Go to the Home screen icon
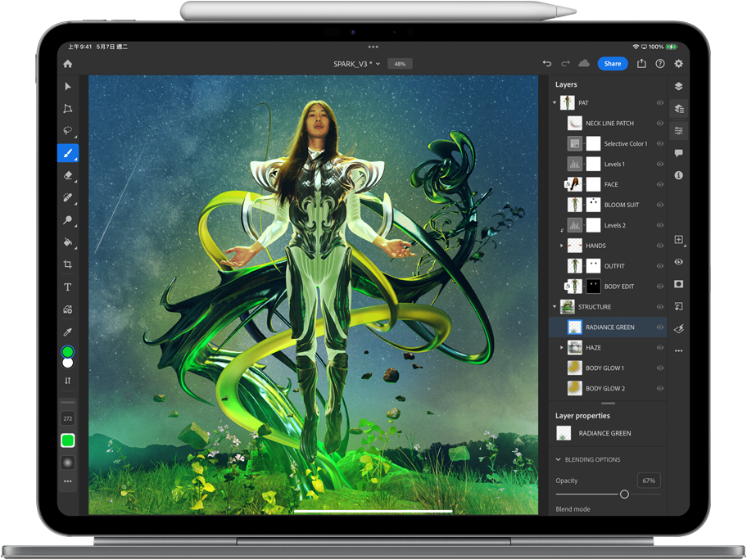 [x=68, y=64]
